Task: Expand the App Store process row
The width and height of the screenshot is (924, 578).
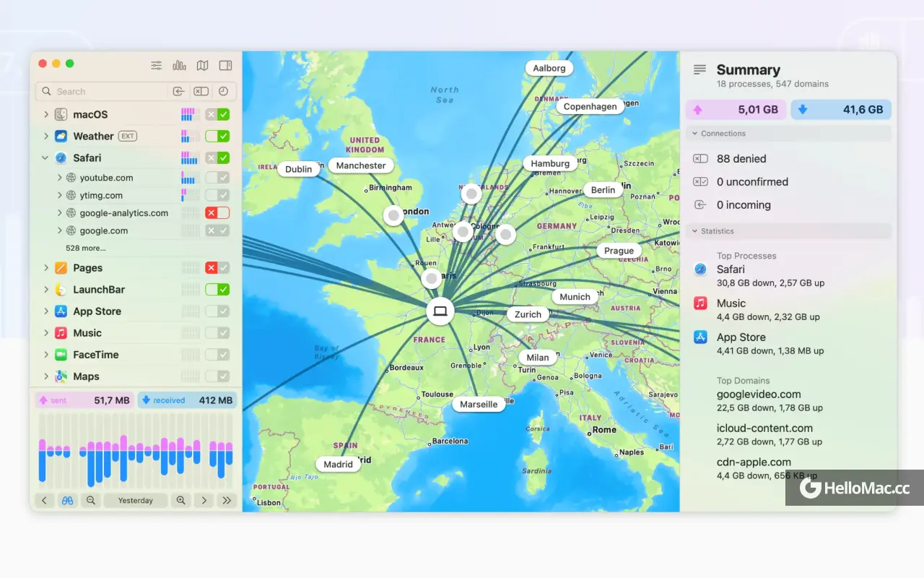Action: [x=45, y=311]
